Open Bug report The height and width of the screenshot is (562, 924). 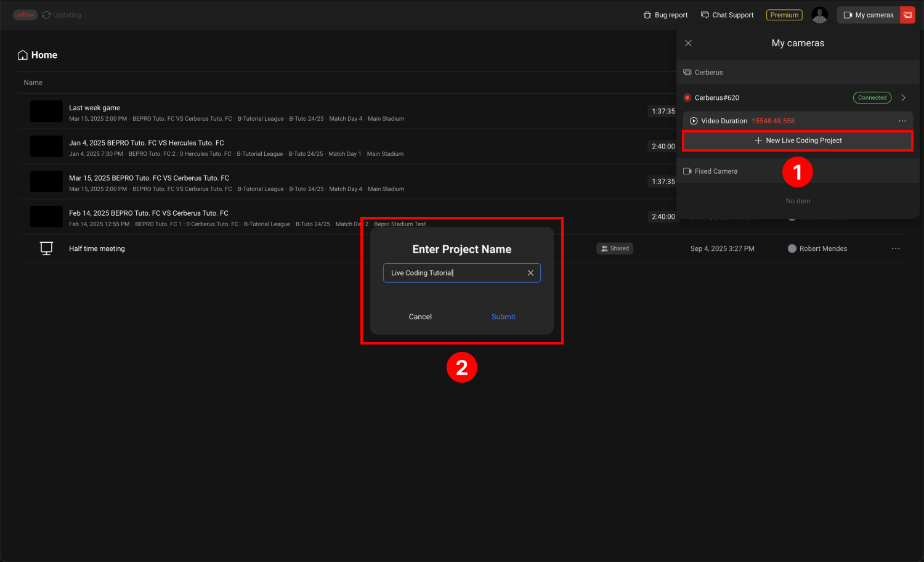tap(665, 15)
